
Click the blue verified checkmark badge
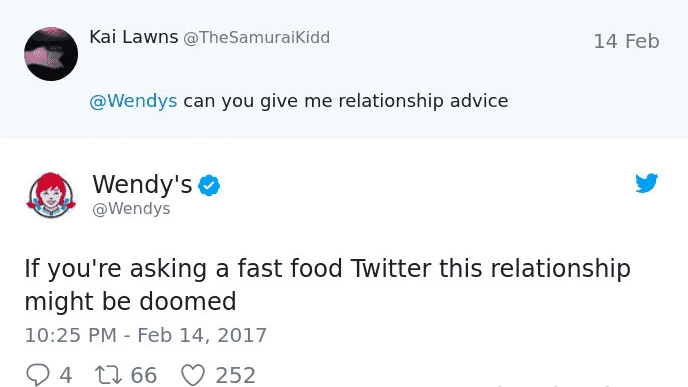pyautogui.click(x=209, y=185)
